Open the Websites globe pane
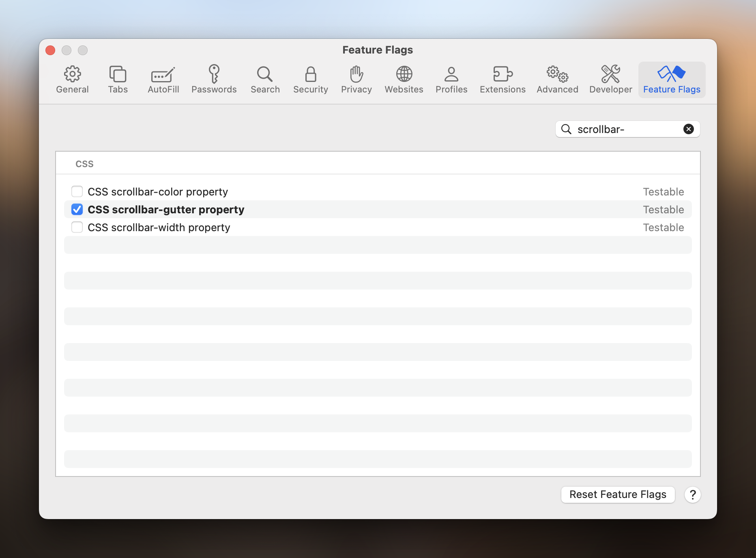This screenshot has height=558, width=756. (404, 80)
